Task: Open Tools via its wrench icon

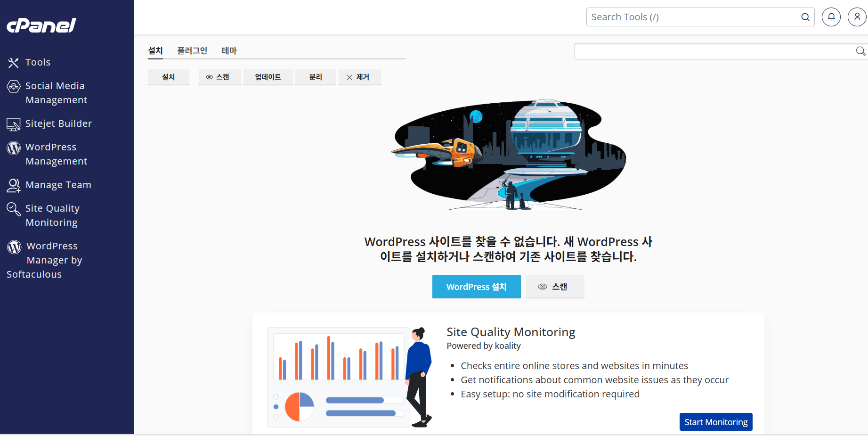Action: 13,63
